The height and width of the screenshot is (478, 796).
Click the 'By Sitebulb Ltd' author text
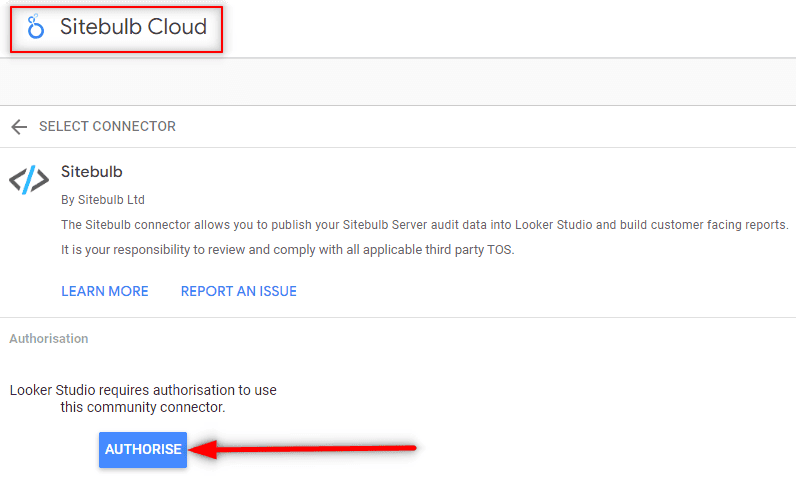click(103, 200)
